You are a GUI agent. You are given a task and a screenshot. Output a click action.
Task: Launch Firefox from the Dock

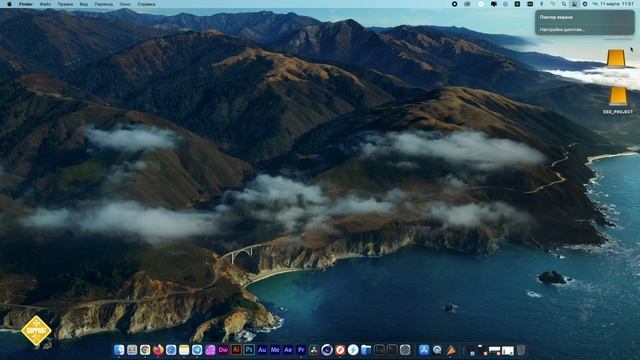(158, 350)
